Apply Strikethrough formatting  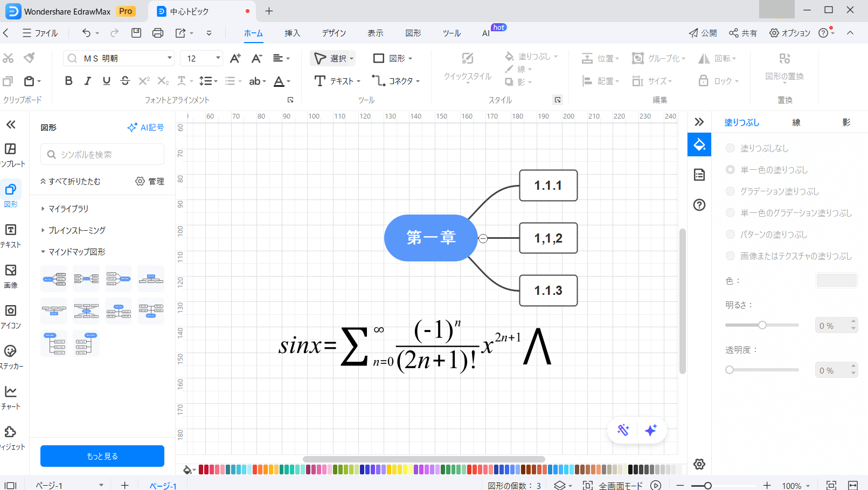(x=125, y=81)
